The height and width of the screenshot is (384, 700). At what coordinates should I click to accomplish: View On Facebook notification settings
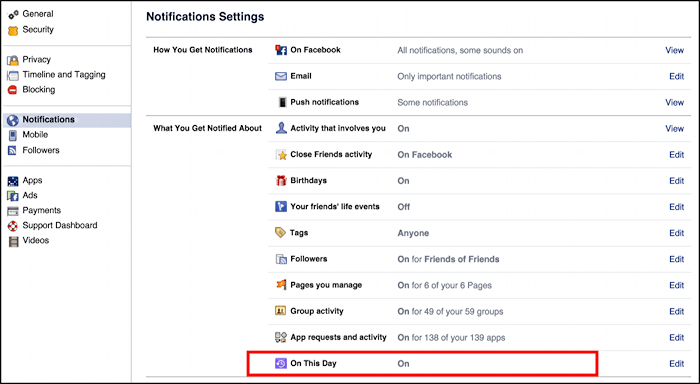(674, 50)
